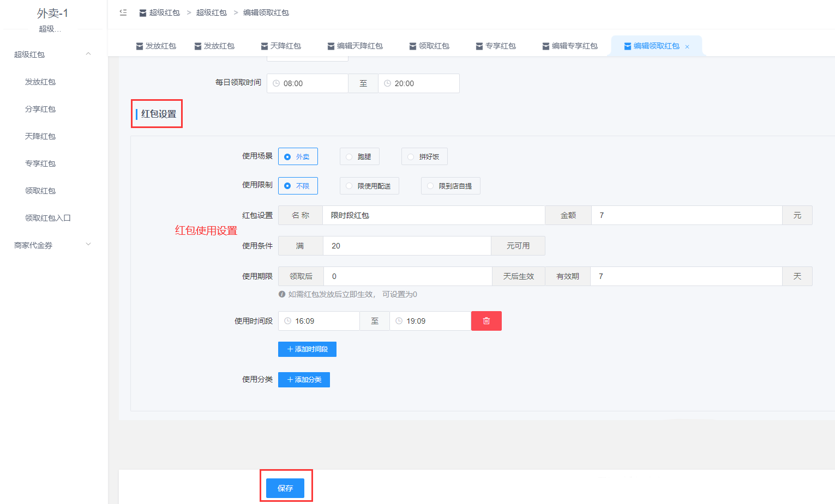
Task: Click the info icon beside 如需红包发放后立即生效
Action: point(282,294)
